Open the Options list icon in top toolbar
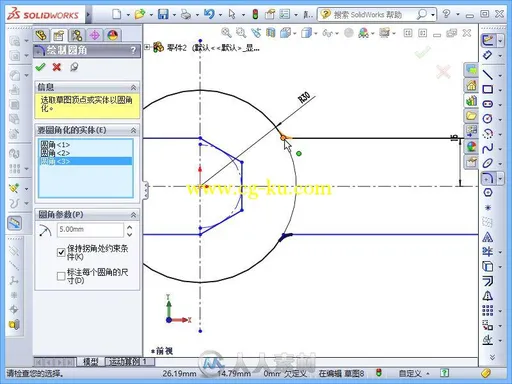The width and height of the screenshot is (512, 384). (284, 14)
